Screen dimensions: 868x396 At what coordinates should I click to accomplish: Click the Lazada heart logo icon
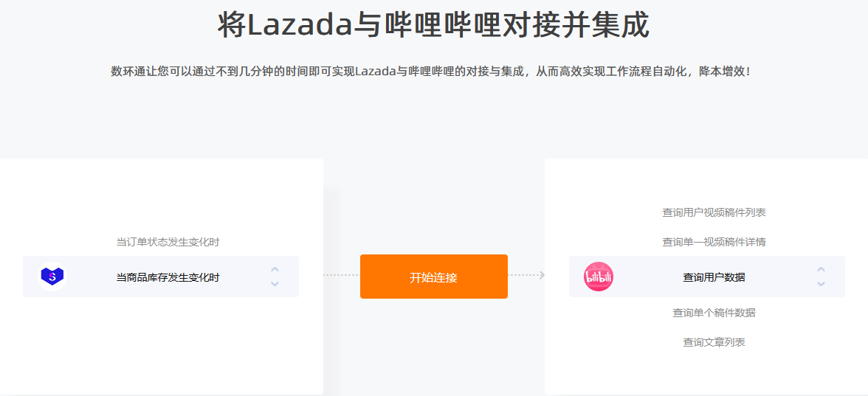tap(52, 277)
